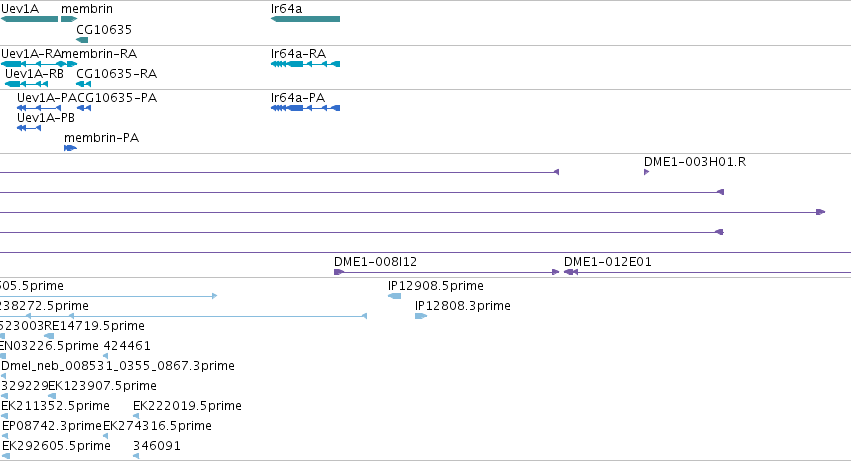Select the 'Ir64a-RA' transcript label
The width and height of the screenshot is (851, 461).
[x=299, y=53]
